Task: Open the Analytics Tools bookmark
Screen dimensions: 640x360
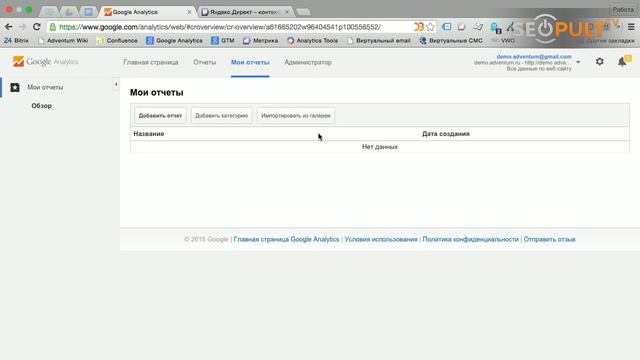Action: coord(313,40)
